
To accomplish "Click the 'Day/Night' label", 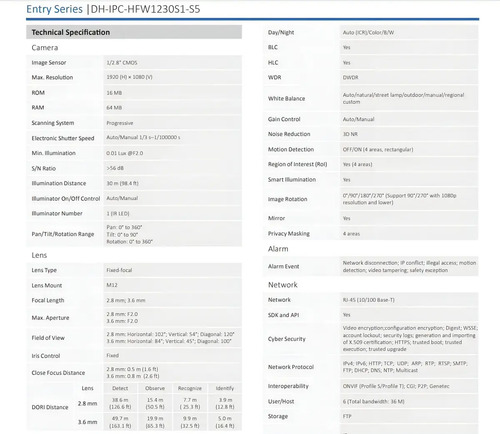I will 281,32.
